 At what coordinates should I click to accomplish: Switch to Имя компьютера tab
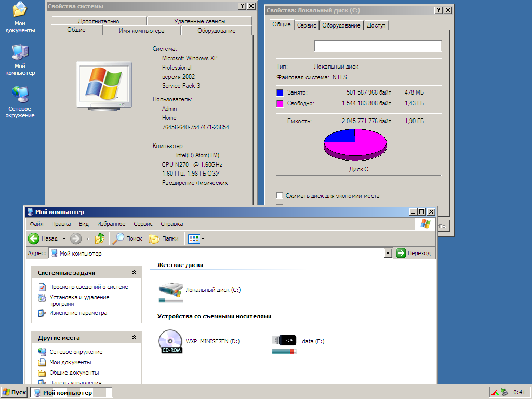pos(141,31)
